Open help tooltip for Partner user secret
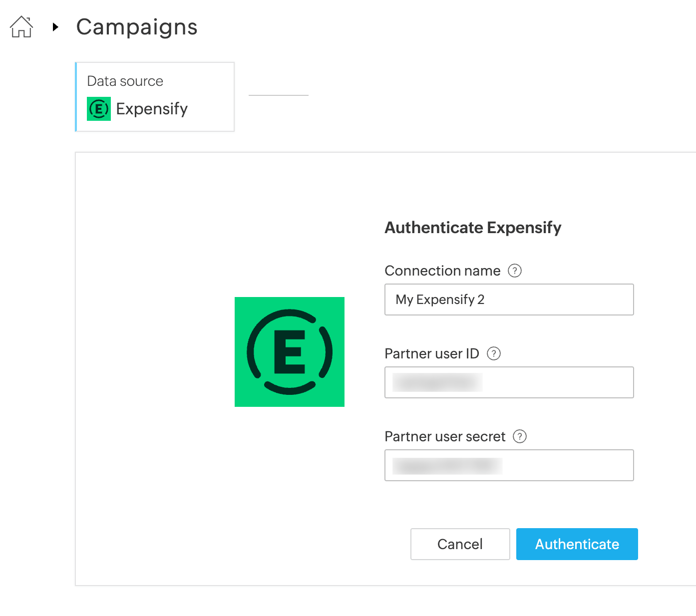 click(x=520, y=436)
